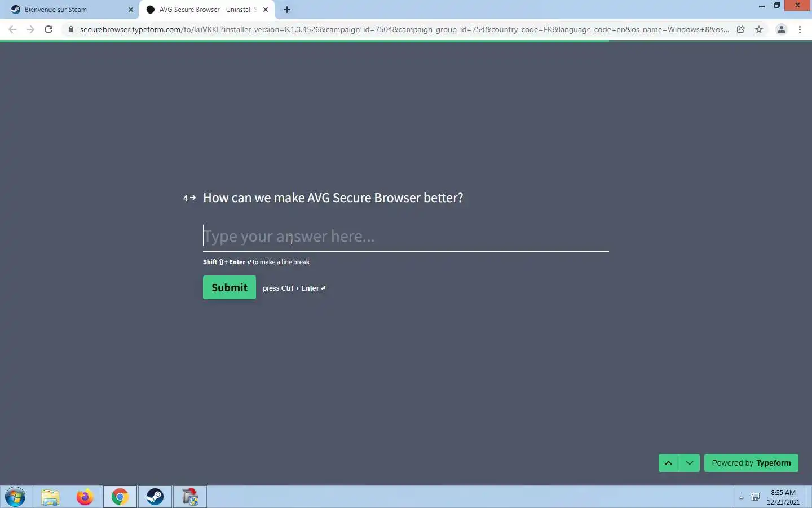The width and height of the screenshot is (812, 508).
Task: Switch to Chrome in the taskbar
Action: pos(120,497)
